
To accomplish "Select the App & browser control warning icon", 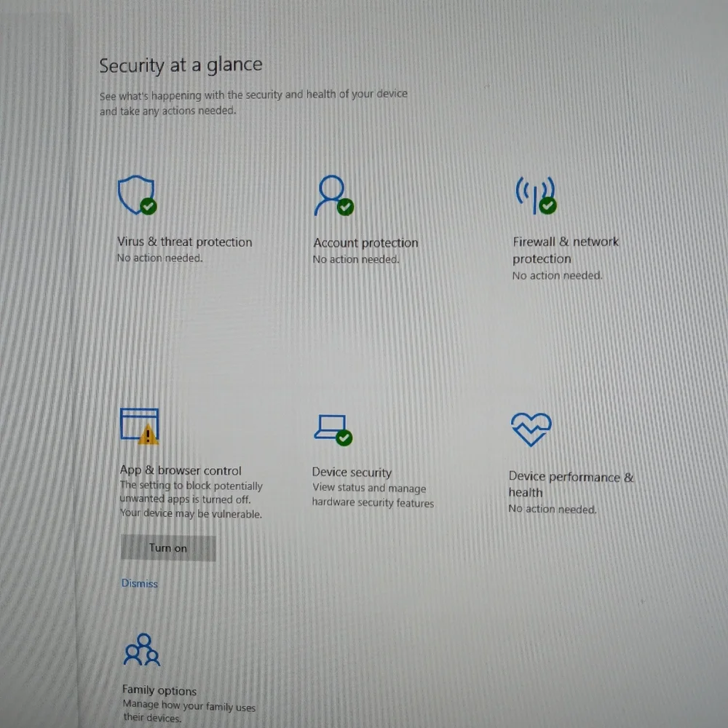I will tap(139, 426).
